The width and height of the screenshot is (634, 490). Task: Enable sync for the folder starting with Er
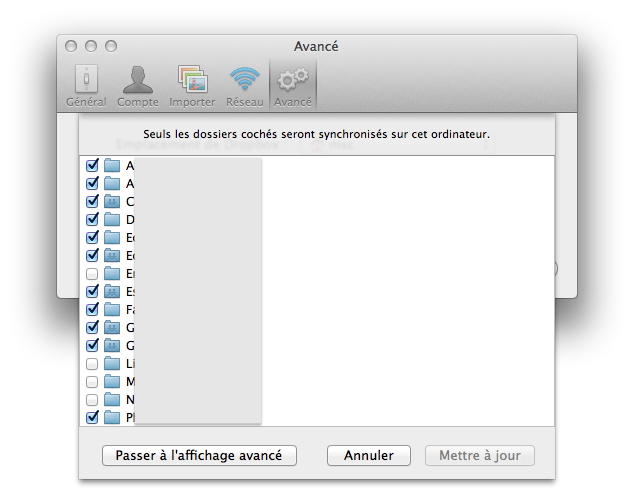point(93,274)
